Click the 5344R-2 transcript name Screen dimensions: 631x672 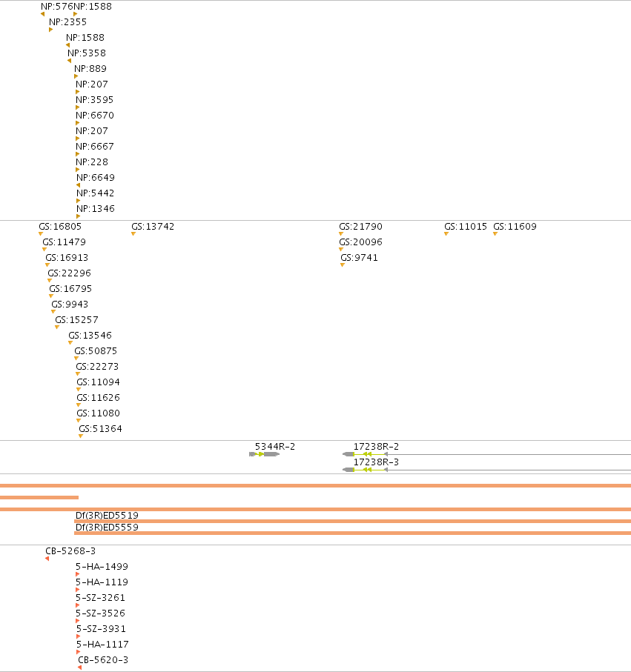(x=275, y=447)
